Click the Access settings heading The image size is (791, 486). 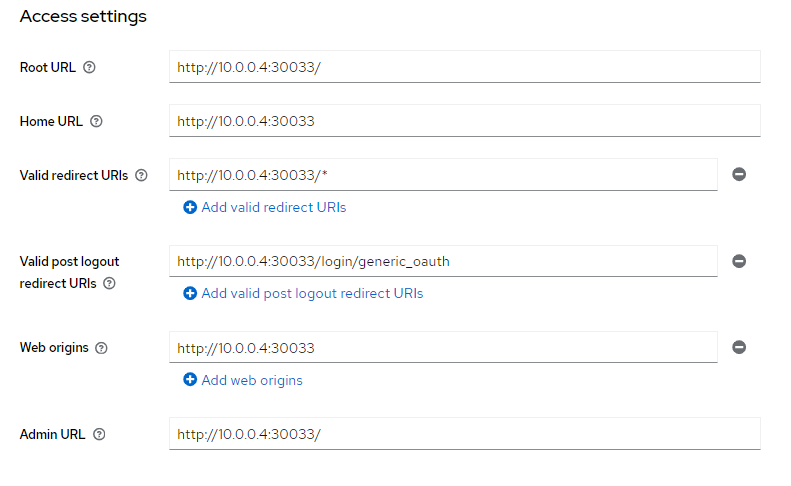click(x=83, y=17)
